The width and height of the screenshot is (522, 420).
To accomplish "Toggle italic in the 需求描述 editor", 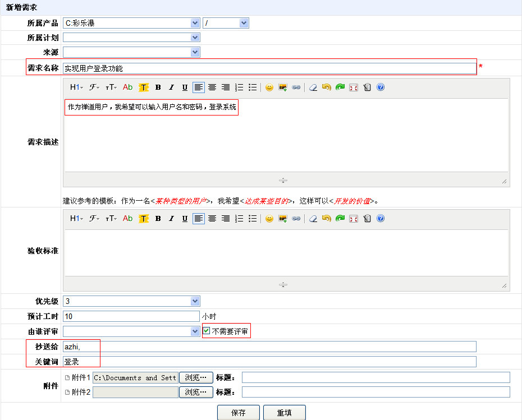I will [x=171, y=87].
